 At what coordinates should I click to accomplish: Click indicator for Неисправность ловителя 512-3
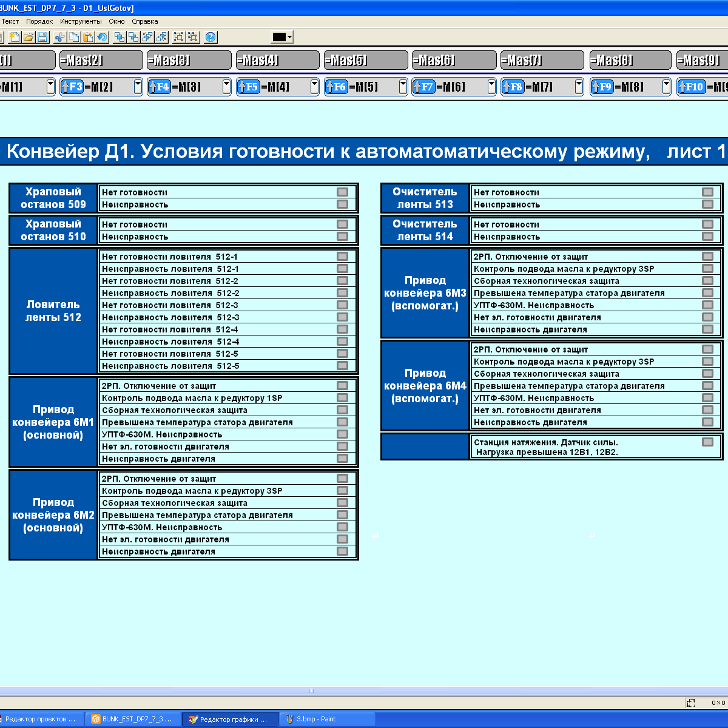(x=343, y=317)
